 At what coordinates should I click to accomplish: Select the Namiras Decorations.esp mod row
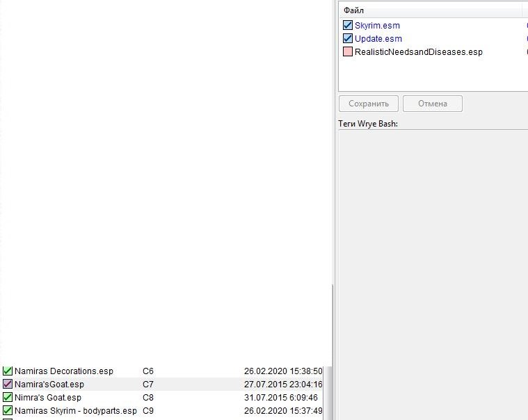[63, 371]
